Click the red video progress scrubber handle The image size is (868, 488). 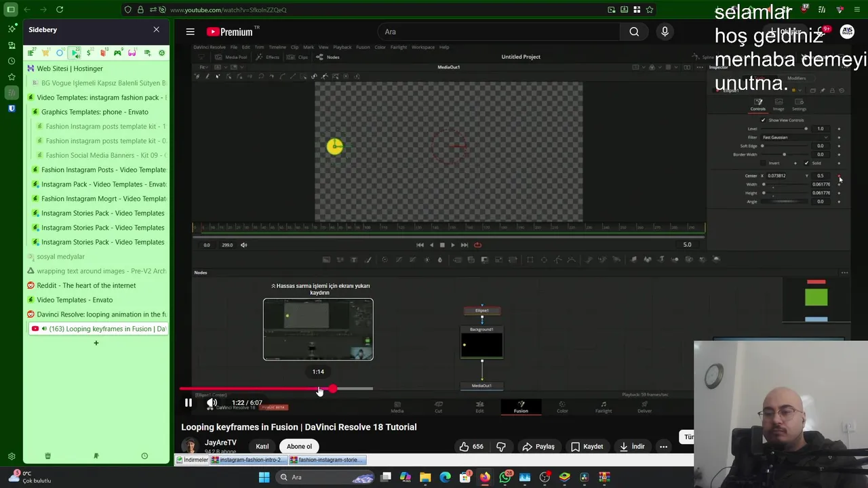coord(333,388)
